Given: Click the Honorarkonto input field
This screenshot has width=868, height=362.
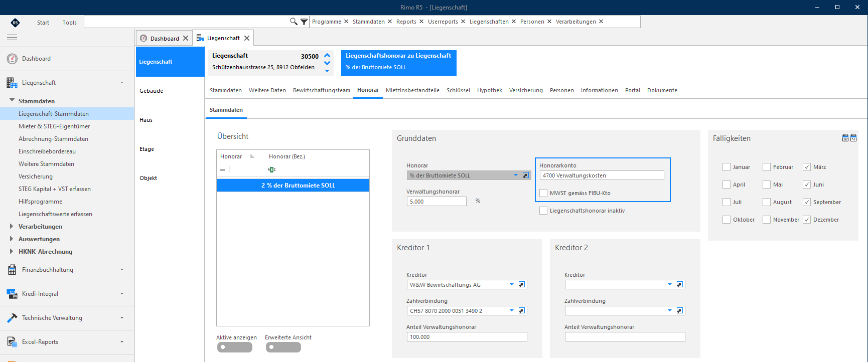Looking at the screenshot, I should point(602,175).
